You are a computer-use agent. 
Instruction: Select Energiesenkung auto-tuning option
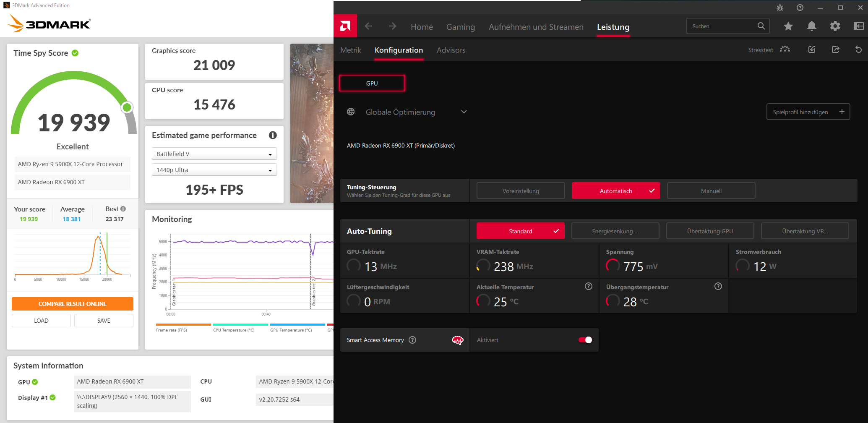point(615,231)
